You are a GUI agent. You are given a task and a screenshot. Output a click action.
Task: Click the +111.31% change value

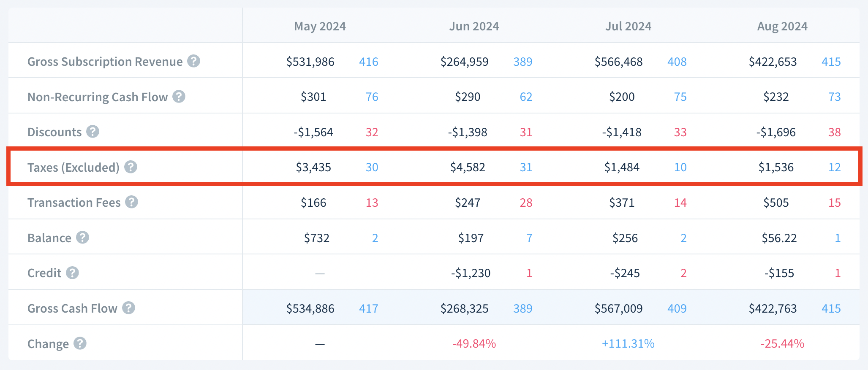click(628, 343)
